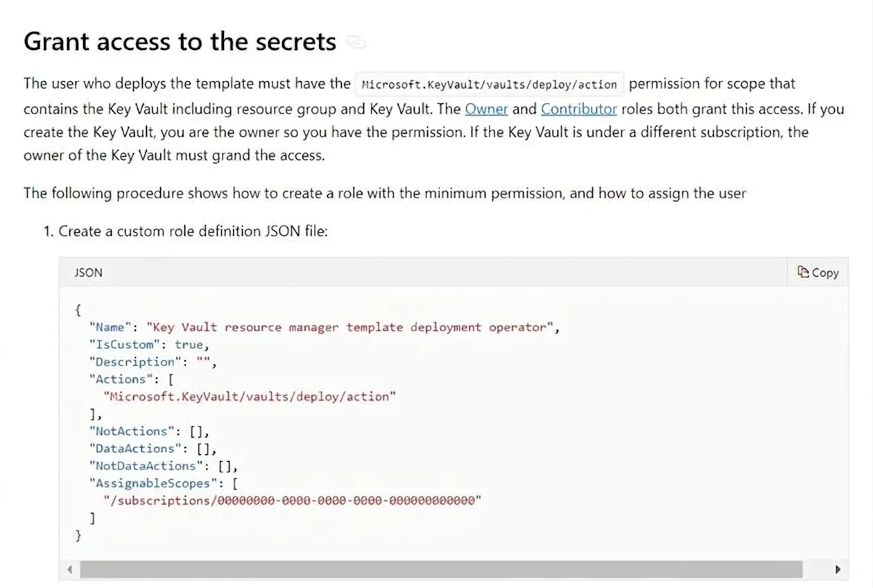Viewport: 873px width, 588px height.
Task: Open the Contributor role link
Action: 579,109
